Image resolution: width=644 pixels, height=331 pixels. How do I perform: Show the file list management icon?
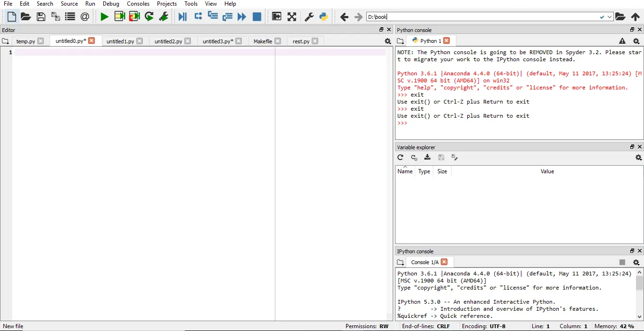click(70, 17)
